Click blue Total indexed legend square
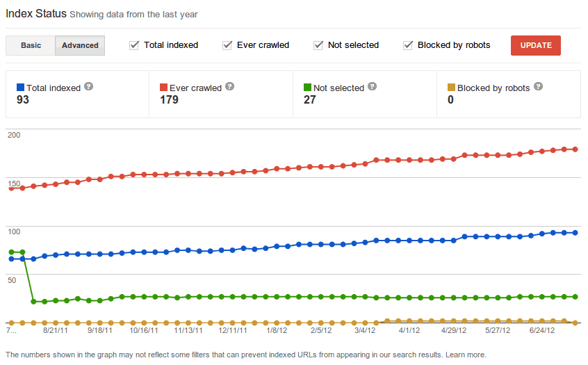 pos(20,88)
